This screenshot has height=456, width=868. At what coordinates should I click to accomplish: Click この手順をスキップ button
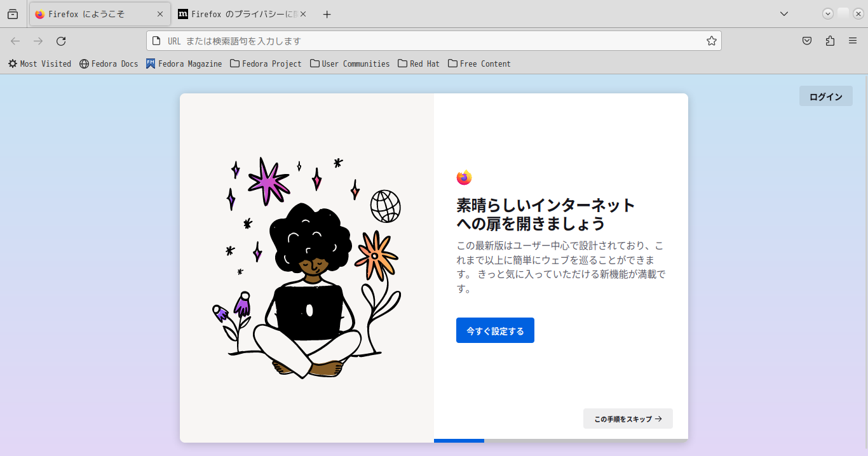click(x=628, y=419)
